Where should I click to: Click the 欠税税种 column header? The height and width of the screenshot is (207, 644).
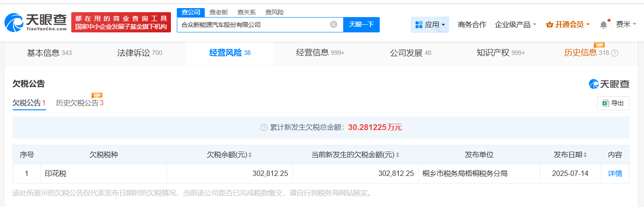tap(104, 155)
